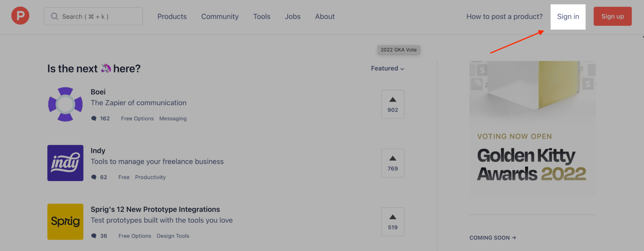Click the search magnifier icon

coord(54,16)
